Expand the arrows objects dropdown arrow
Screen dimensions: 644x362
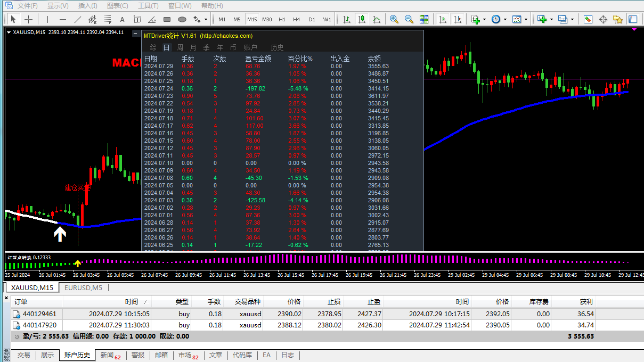[206, 20]
